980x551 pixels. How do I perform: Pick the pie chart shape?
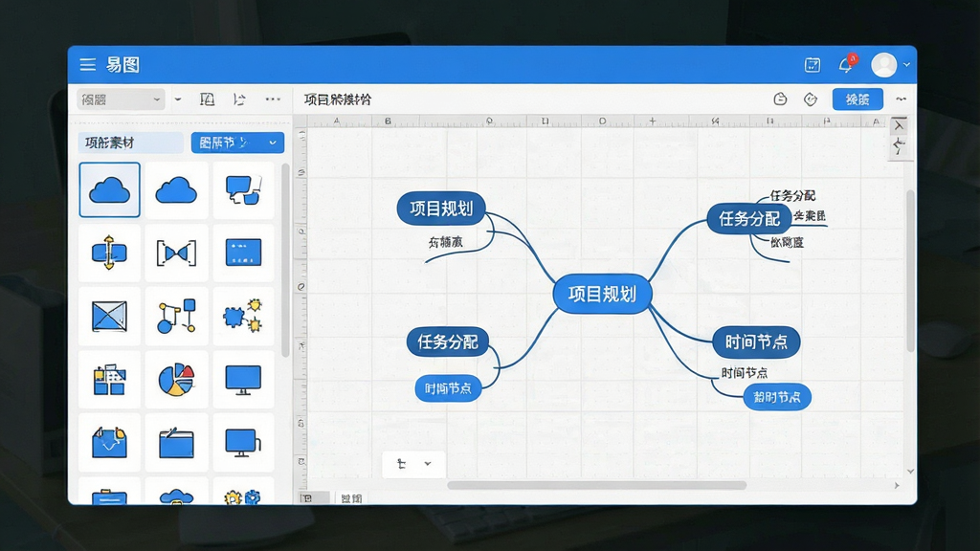pyautogui.click(x=176, y=379)
